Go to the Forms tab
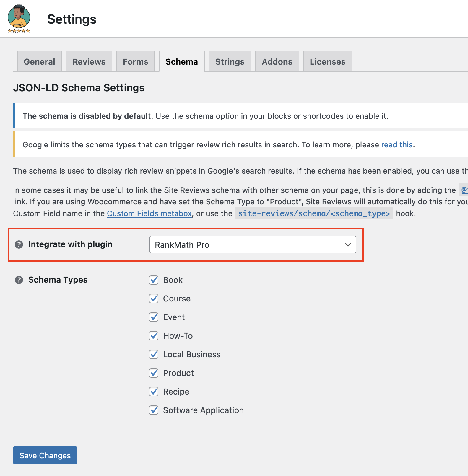Viewport: 468px width, 476px height. click(136, 62)
